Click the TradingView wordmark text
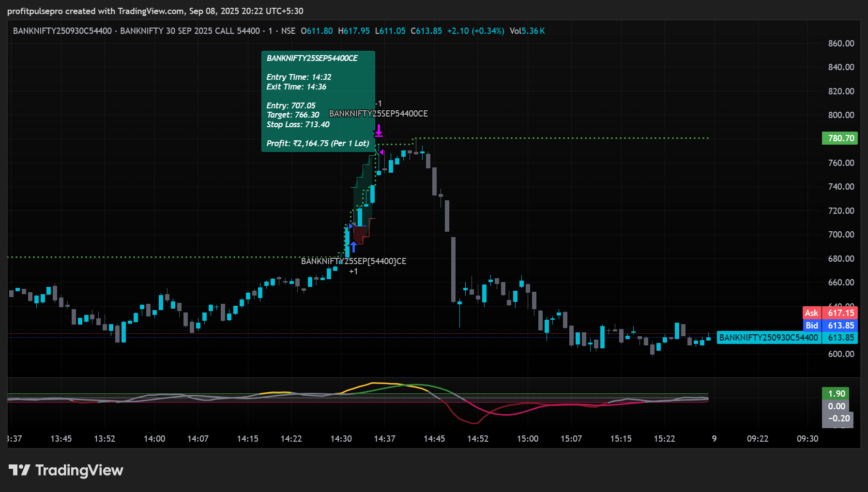 point(79,470)
